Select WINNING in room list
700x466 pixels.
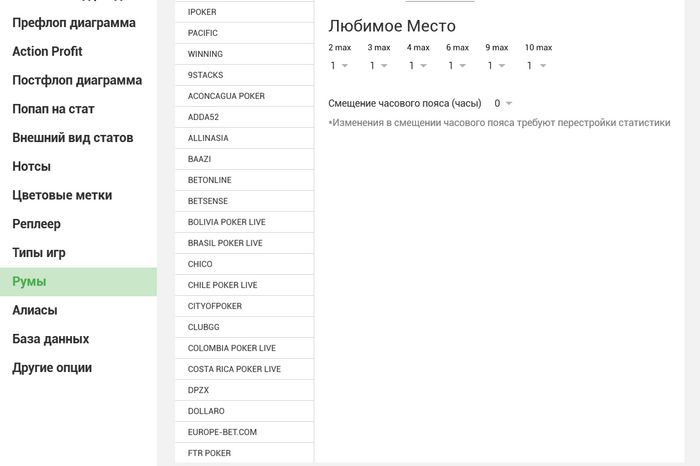point(244,54)
